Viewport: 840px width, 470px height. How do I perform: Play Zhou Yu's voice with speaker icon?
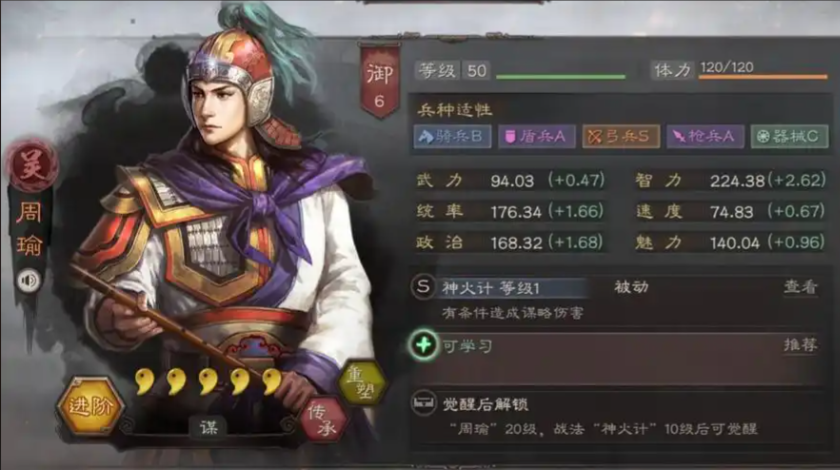(x=28, y=280)
